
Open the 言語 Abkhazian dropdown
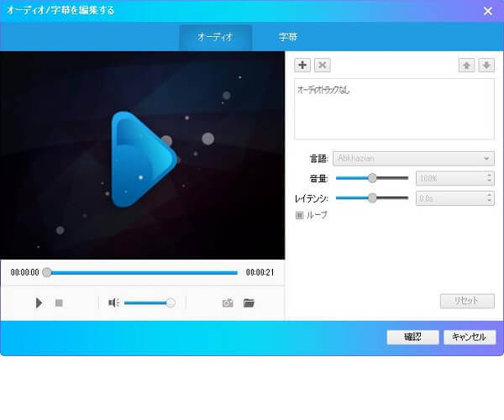[x=413, y=159]
